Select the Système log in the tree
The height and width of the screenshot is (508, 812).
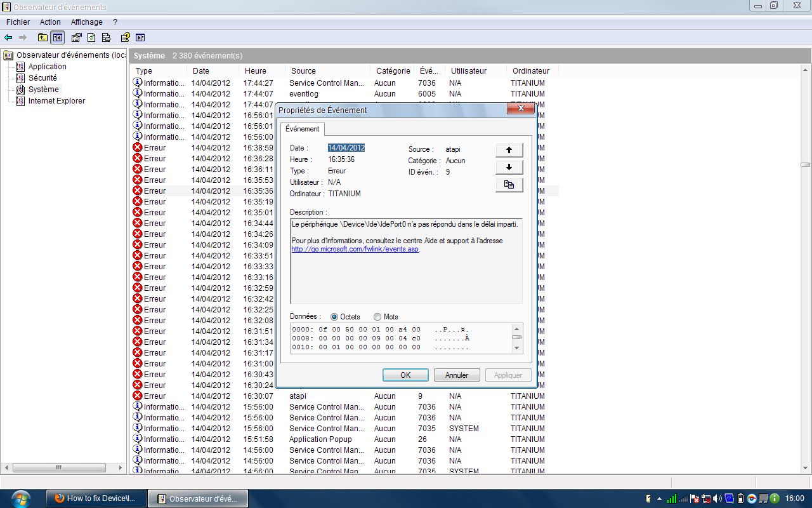[44, 90]
